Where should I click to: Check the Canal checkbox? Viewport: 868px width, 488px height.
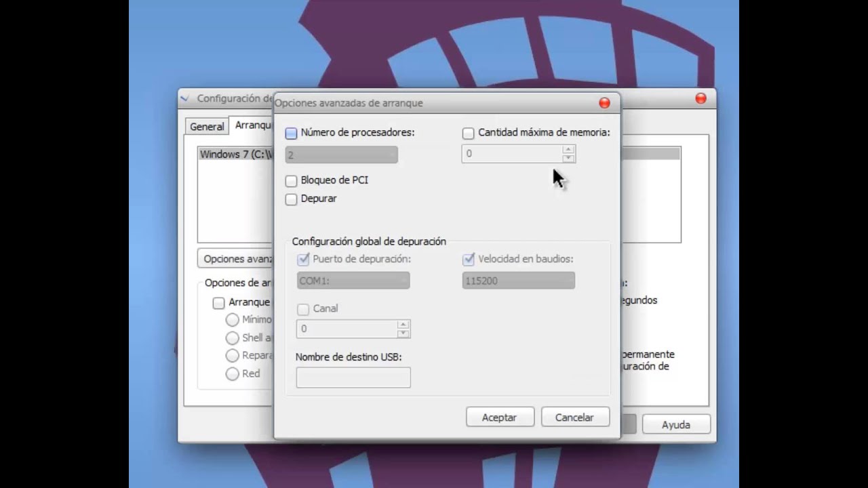(x=304, y=309)
